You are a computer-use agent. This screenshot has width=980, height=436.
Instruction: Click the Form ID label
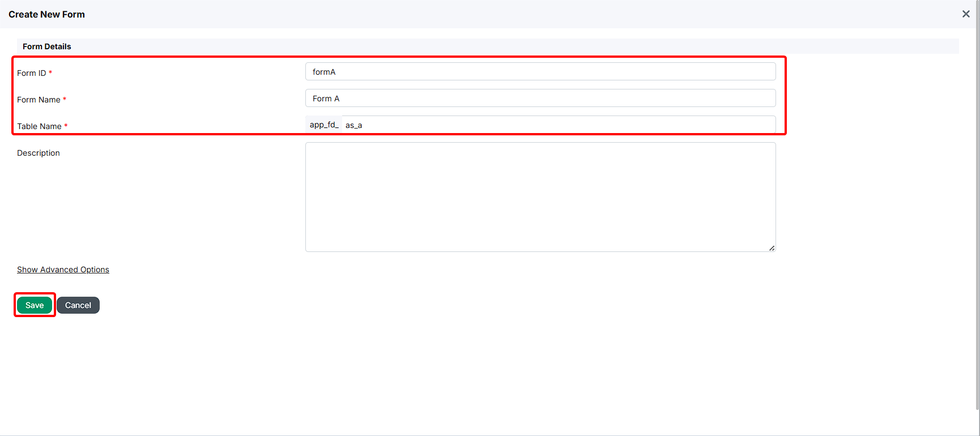point(32,73)
